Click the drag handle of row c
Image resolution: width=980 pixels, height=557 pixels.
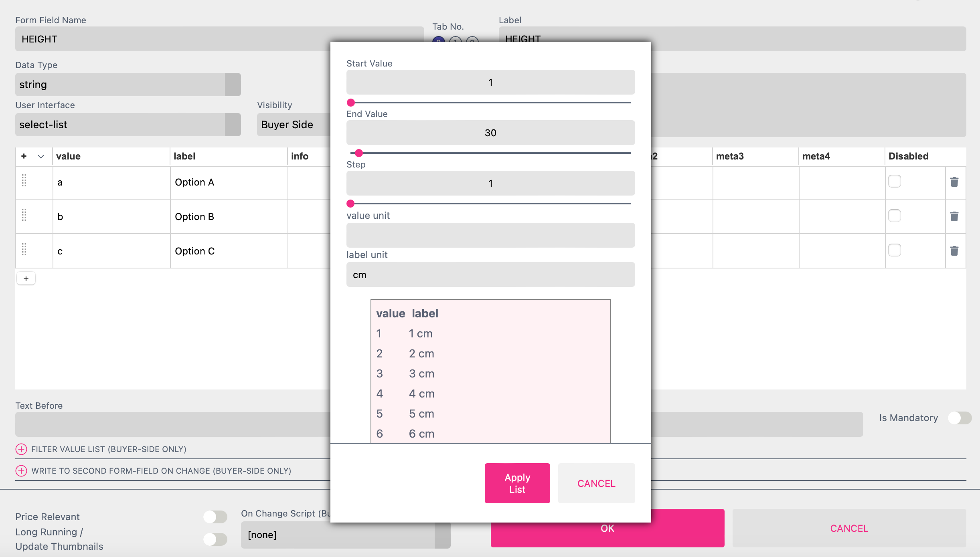tap(24, 250)
